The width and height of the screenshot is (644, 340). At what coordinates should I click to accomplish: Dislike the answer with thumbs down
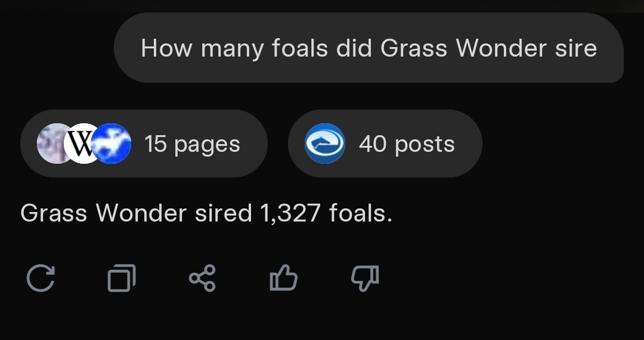coord(364,278)
